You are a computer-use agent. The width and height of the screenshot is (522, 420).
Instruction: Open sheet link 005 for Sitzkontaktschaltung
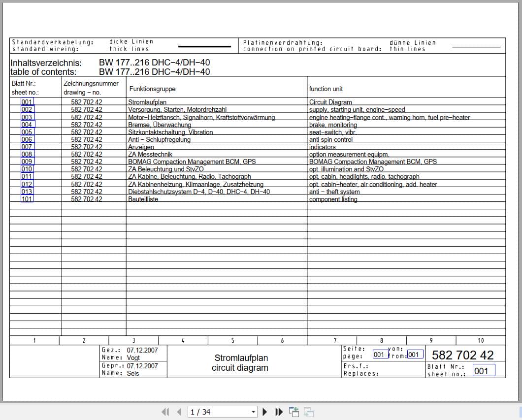pos(27,132)
